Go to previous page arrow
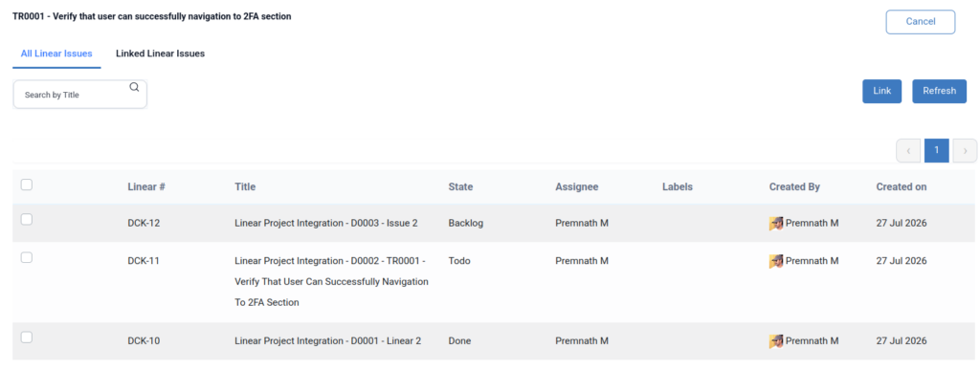980x392 pixels. click(x=907, y=150)
